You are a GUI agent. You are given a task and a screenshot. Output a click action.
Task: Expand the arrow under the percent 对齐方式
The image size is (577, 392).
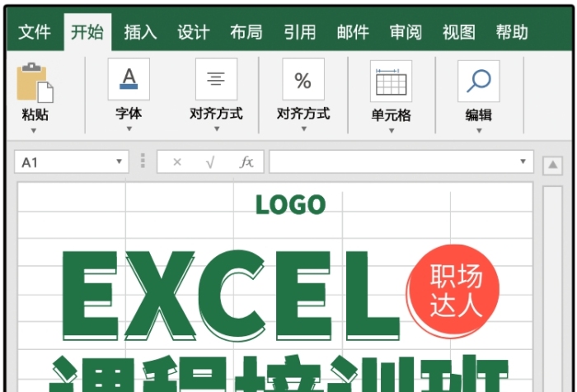pos(304,128)
